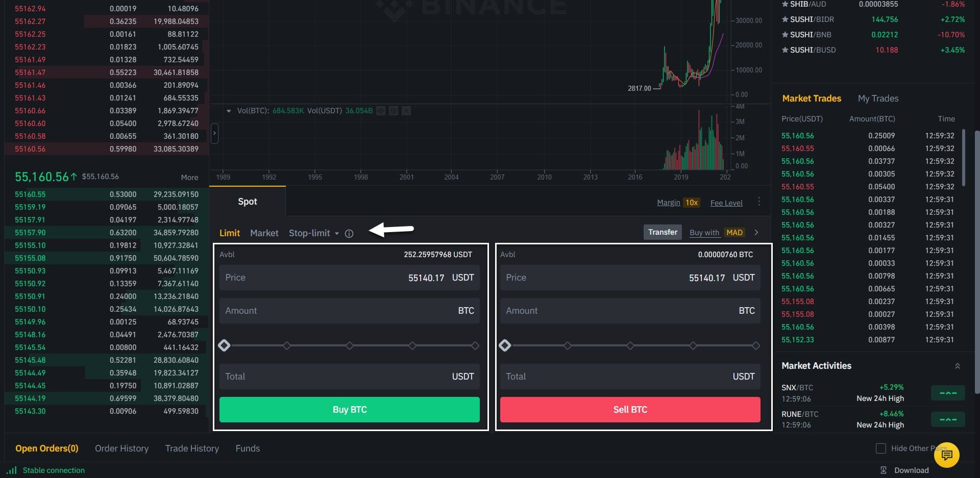980x478 pixels.
Task: Open the order type info icon
Action: pos(349,234)
